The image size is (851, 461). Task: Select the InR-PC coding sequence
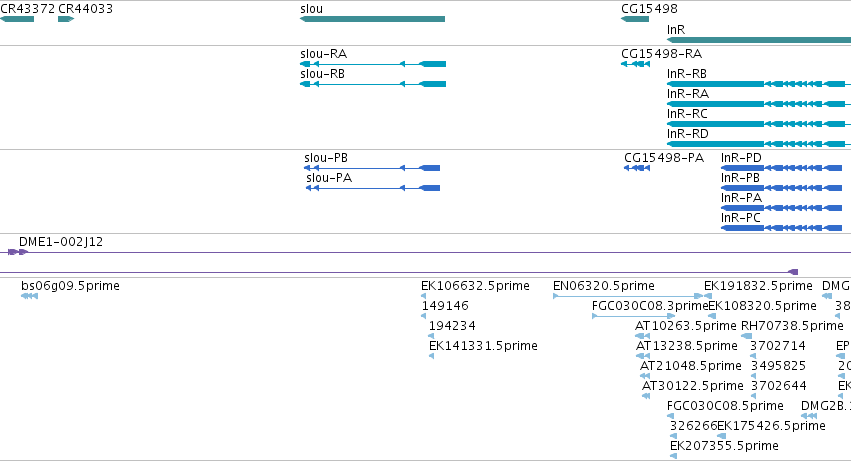click(782, 228)
